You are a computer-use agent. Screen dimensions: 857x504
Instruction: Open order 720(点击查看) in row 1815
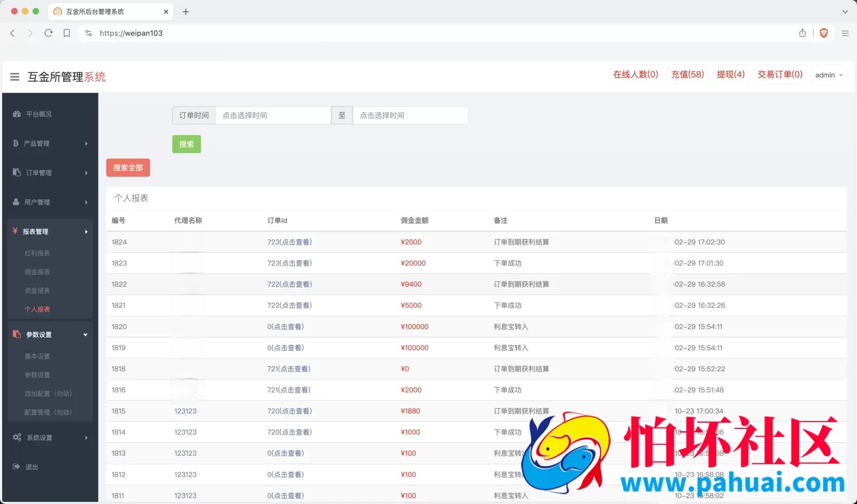click(x=289, y=411)
